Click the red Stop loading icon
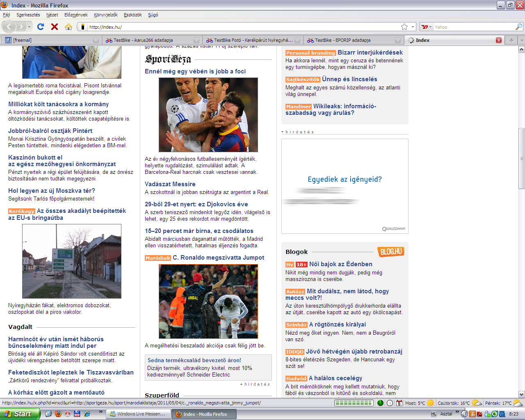 pos(55,27)
